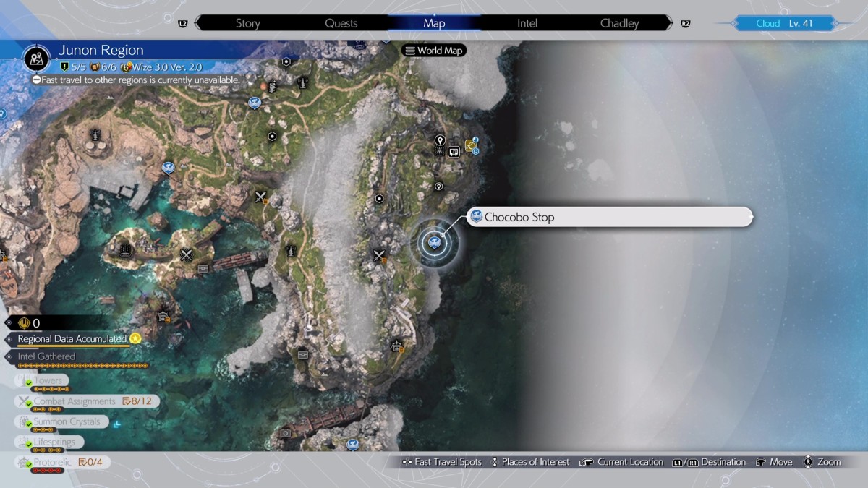Select the Map tab
Viewport: 868px width, 488px height.
pyautogui.click(x=434, y=23)
